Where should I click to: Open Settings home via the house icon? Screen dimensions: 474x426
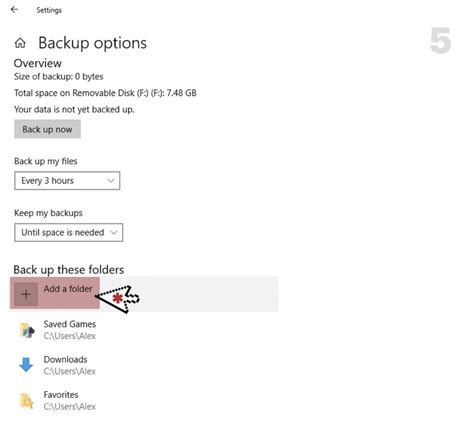click(x=20, y=43)
